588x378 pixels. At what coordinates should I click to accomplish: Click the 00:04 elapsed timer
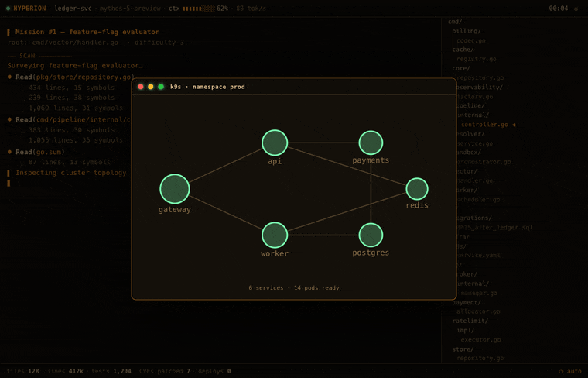tap(559, 9)
